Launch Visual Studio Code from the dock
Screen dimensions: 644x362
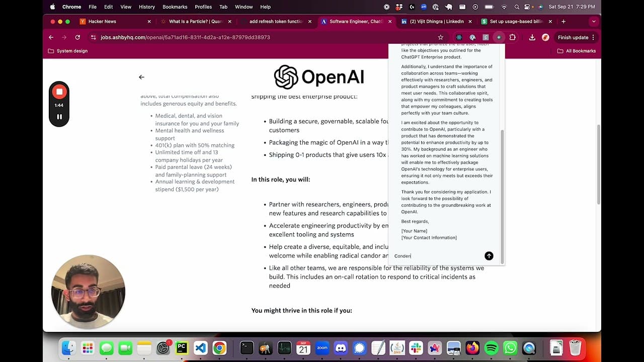click(x=201, y=348)
